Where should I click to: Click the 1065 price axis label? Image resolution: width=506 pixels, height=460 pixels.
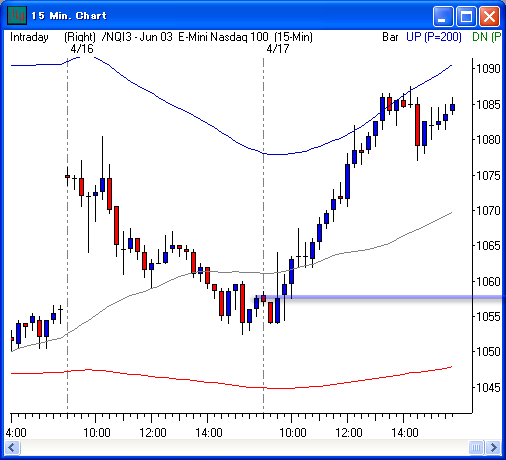488,246
